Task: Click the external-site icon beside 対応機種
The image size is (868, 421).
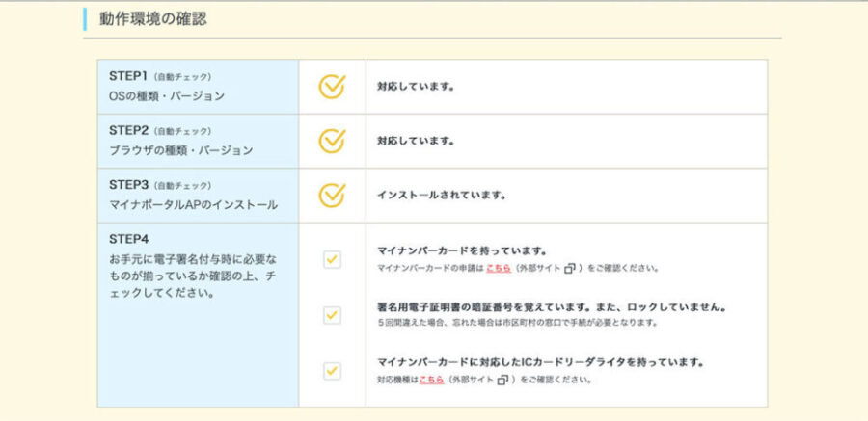Action: [502, 381]
